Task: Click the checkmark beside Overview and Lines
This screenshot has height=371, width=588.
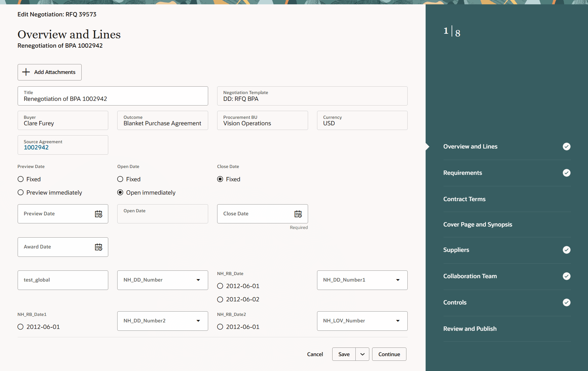Action: (x=566, y=146)
